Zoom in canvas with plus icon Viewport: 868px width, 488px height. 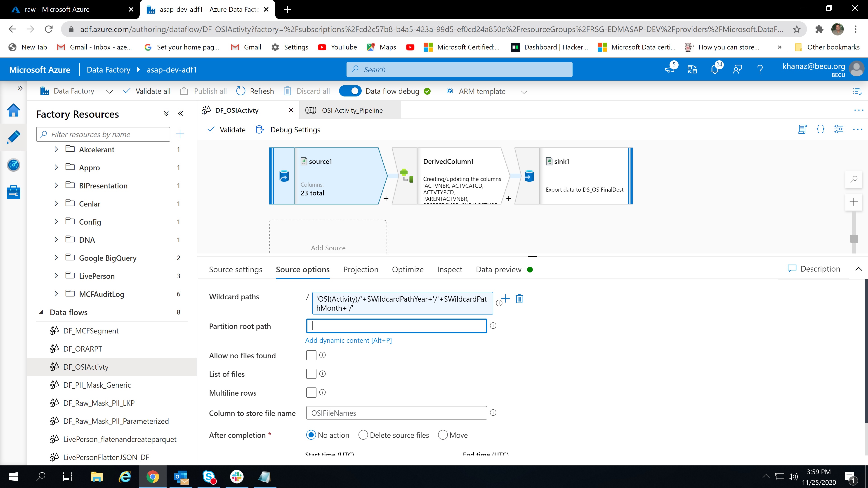pyautogui.click(x=854, y=202)
